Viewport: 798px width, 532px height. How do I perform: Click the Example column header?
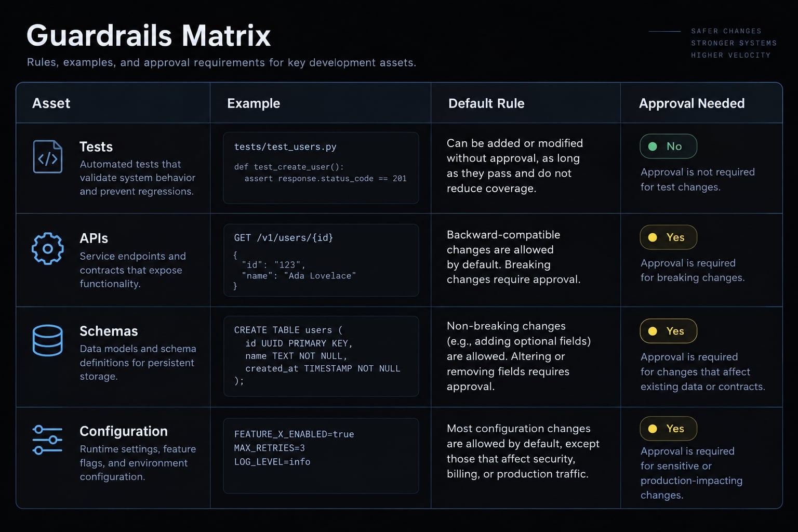(x=254, y=103)
